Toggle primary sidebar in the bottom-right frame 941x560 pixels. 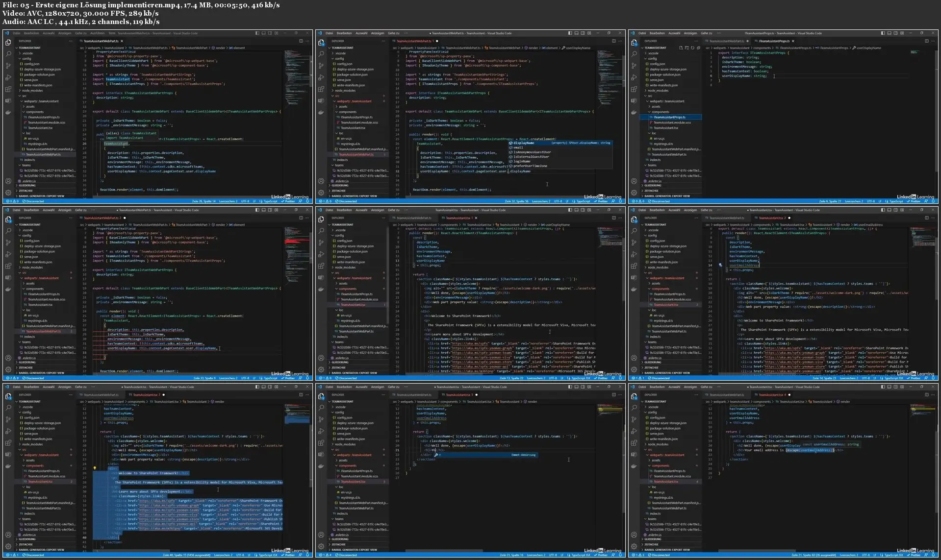(883, 387)
